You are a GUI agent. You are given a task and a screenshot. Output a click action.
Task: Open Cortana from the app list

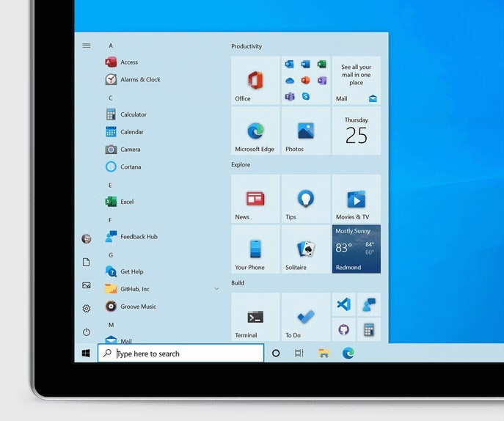[123, 166]
